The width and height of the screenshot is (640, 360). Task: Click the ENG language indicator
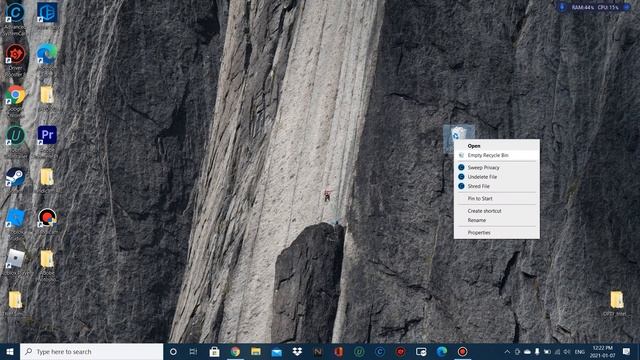pyautogui.click(x=580, y=351)
